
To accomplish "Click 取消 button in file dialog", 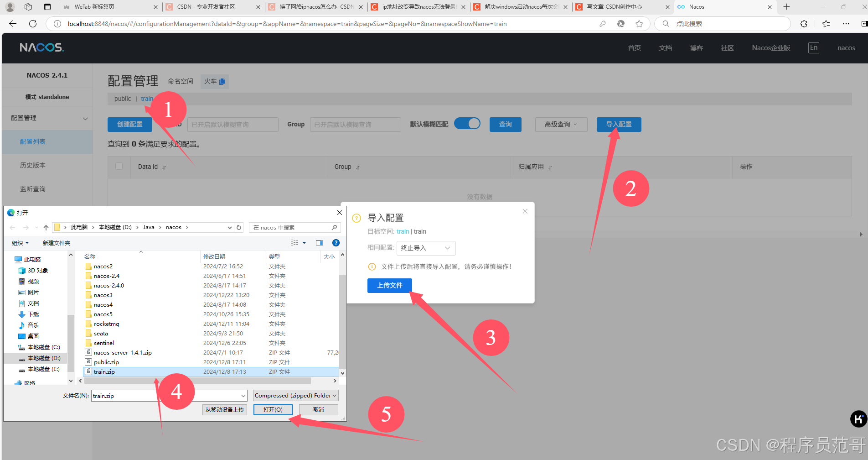I will [x=319, y=409].
